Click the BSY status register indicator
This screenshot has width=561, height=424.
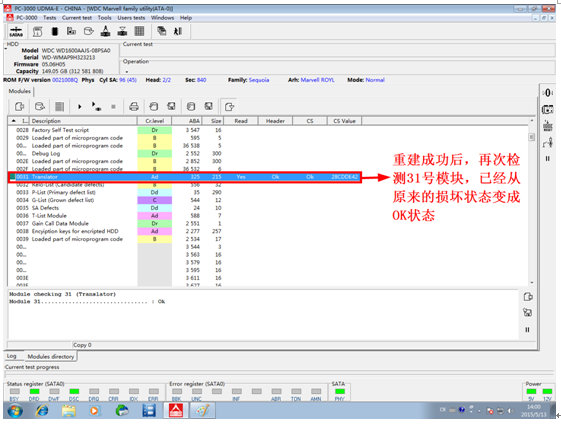[14, 391]
